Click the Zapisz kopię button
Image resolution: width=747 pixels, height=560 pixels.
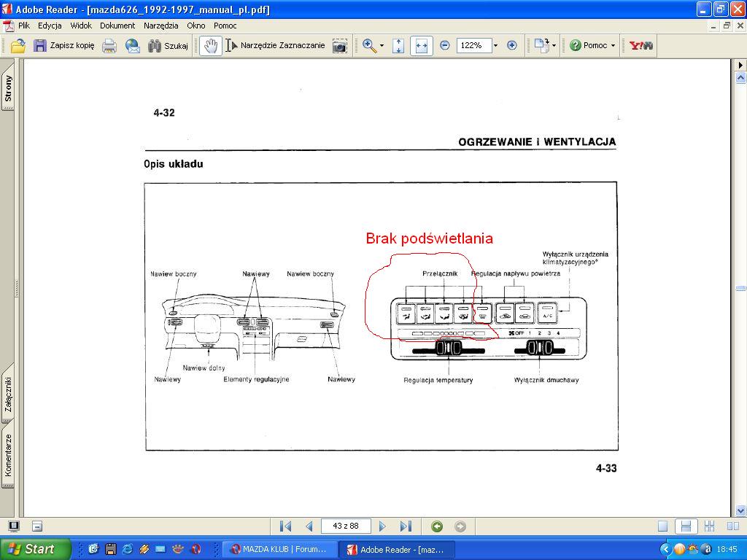63,45
